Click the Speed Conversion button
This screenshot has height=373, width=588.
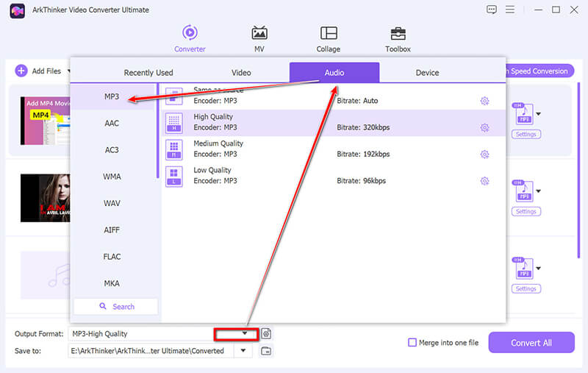coord(539,71)
